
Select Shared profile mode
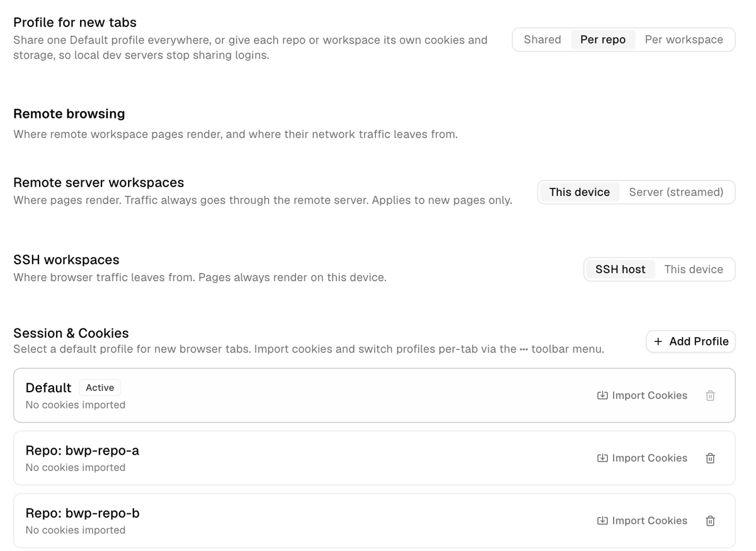point(542,40)
